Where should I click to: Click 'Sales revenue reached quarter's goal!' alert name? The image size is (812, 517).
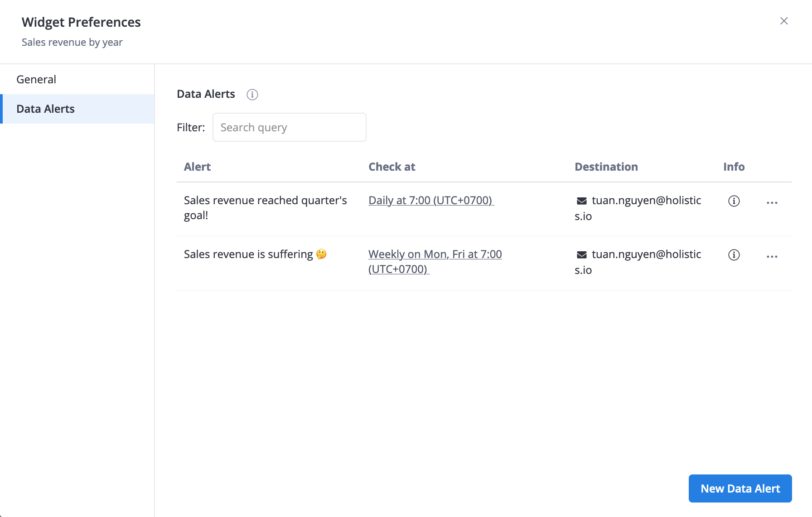pos(266,208)
